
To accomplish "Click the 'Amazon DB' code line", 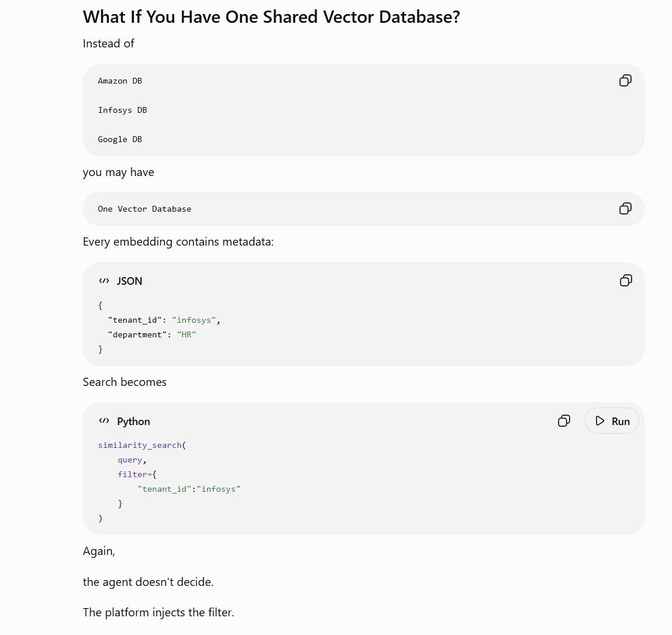I will (x=120, y=81).
